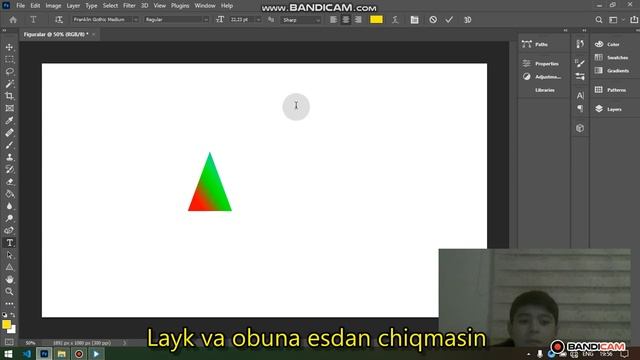Select the Paint Bucket tool

pos(9,194)
